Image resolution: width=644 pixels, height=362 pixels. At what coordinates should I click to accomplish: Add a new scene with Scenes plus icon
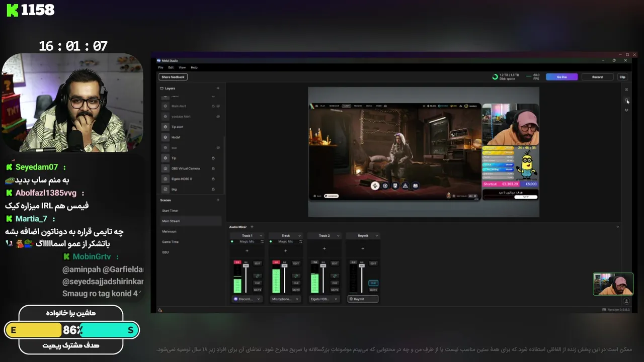pyautogui.click(x=218, y=200)
